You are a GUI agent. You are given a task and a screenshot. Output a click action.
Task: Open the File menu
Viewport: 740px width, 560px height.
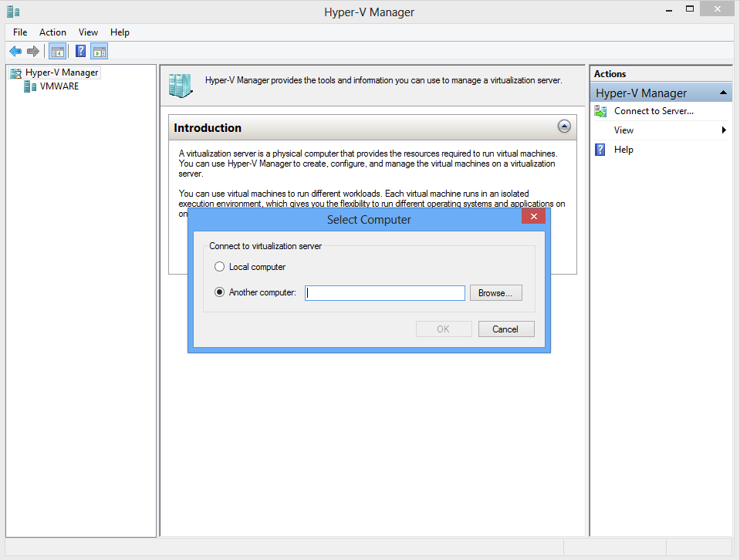click(x=20, y=32)
